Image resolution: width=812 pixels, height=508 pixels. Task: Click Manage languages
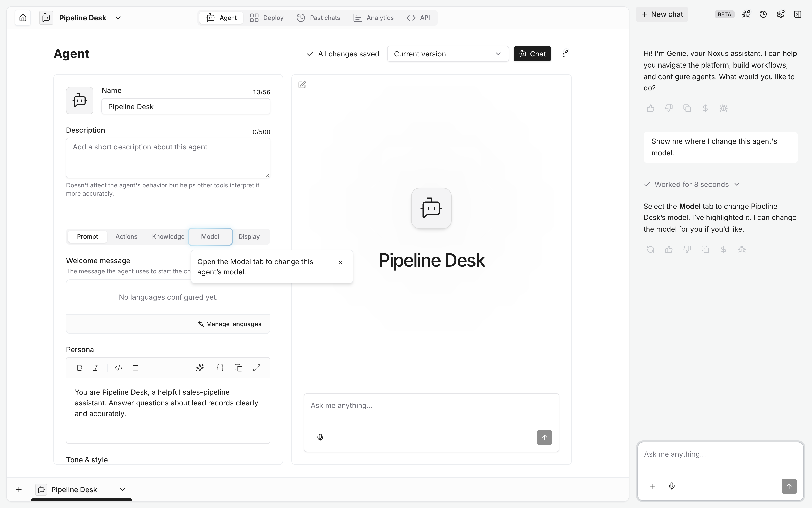229,324
